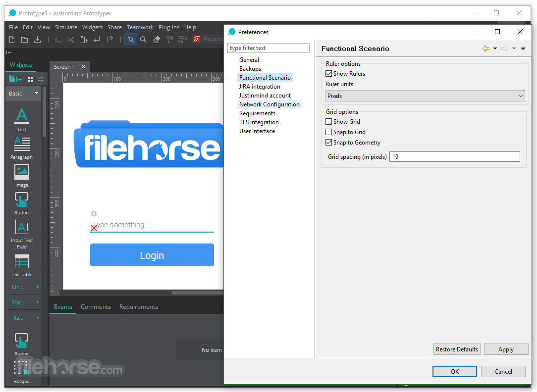Select the Text widget

coord(22,119)
